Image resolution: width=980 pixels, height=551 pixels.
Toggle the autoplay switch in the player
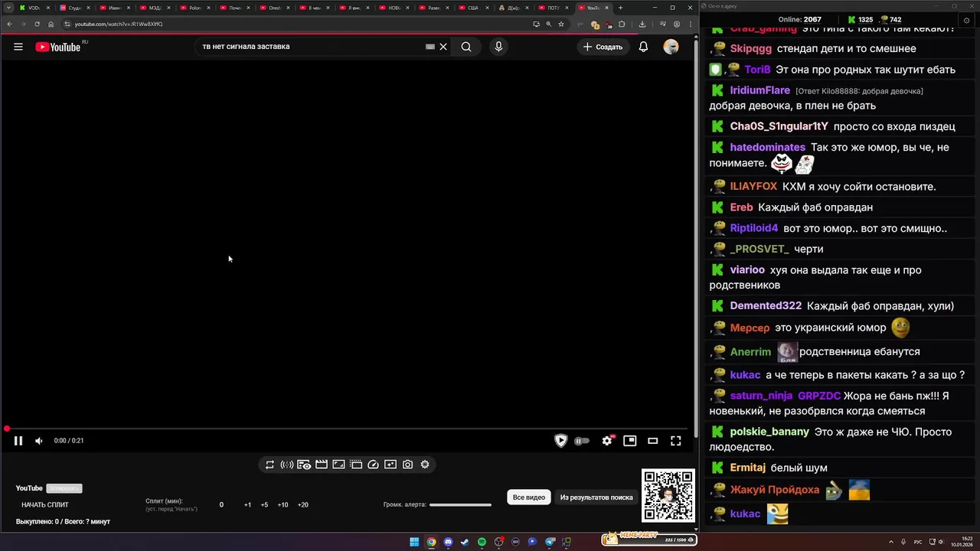(582, 441)
